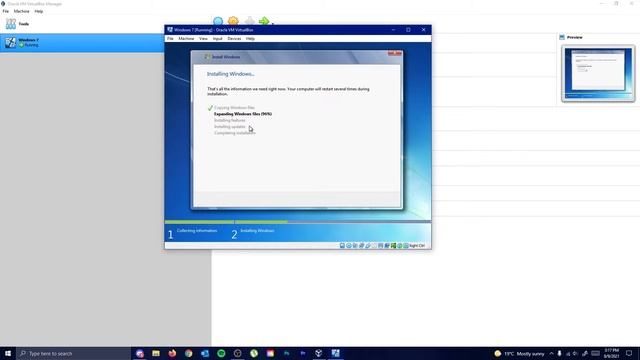Show hidden system tray icons
Image resolution: width=640 pixels, height=360 pixels.
(551, 353)
